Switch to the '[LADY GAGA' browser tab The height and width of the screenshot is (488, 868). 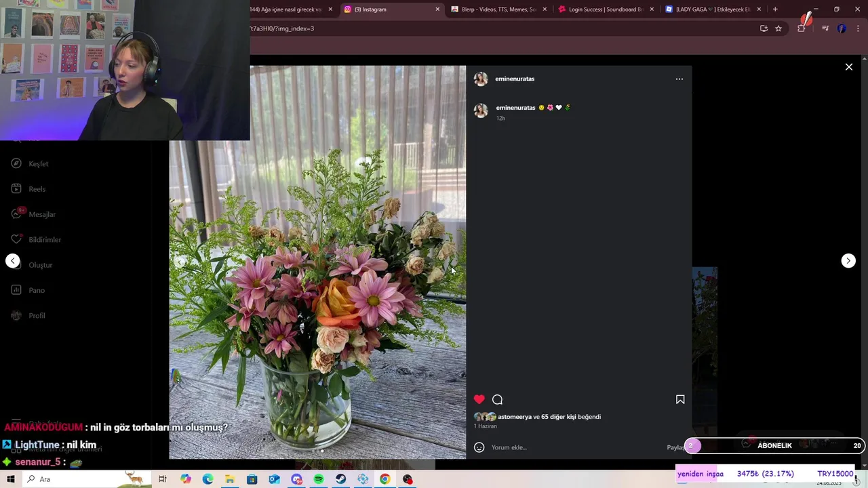coord(712,9)
